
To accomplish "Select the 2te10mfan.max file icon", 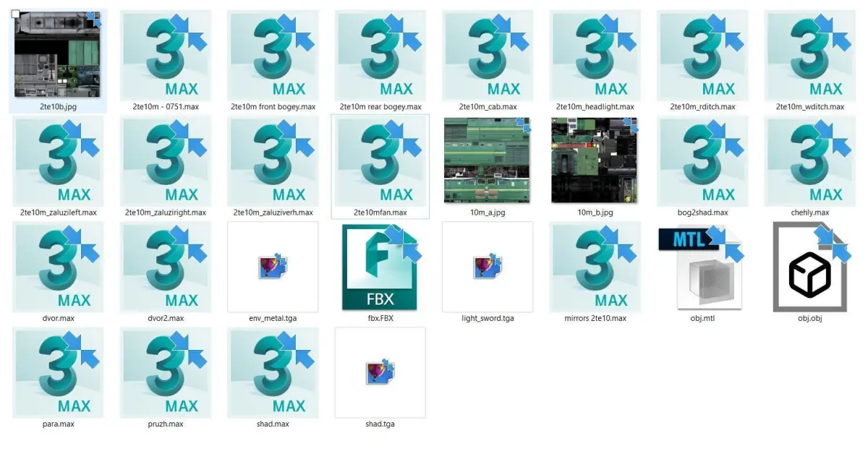I will [x=380, y=161].
